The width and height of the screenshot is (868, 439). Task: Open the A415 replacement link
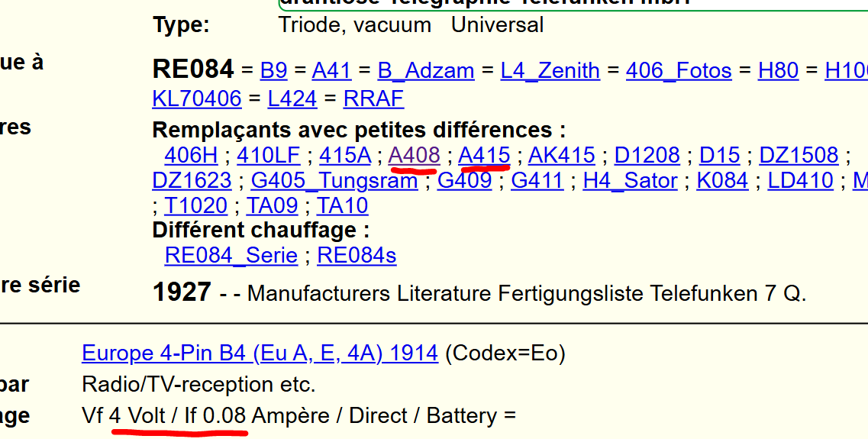(x=484, y=155)
